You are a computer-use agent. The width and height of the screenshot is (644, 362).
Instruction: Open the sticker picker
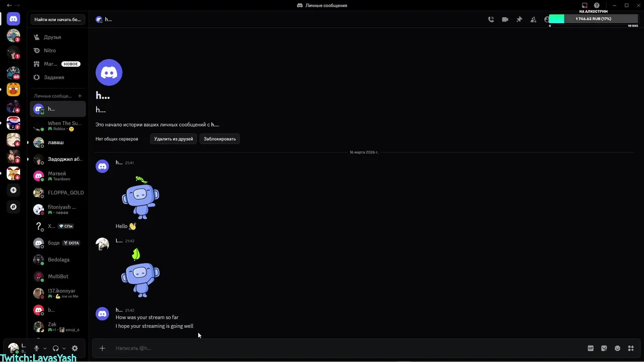(x=604, y=348)
